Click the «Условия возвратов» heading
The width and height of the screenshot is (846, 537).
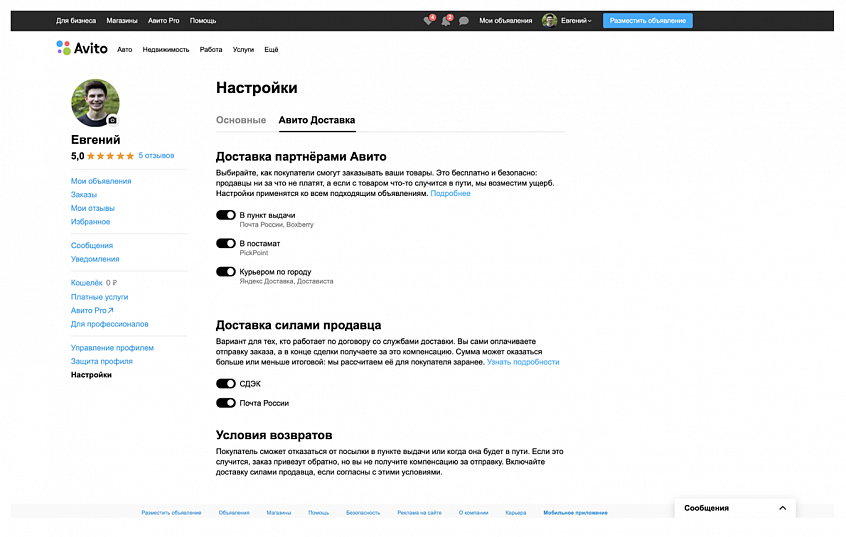[x=274, y=435]
